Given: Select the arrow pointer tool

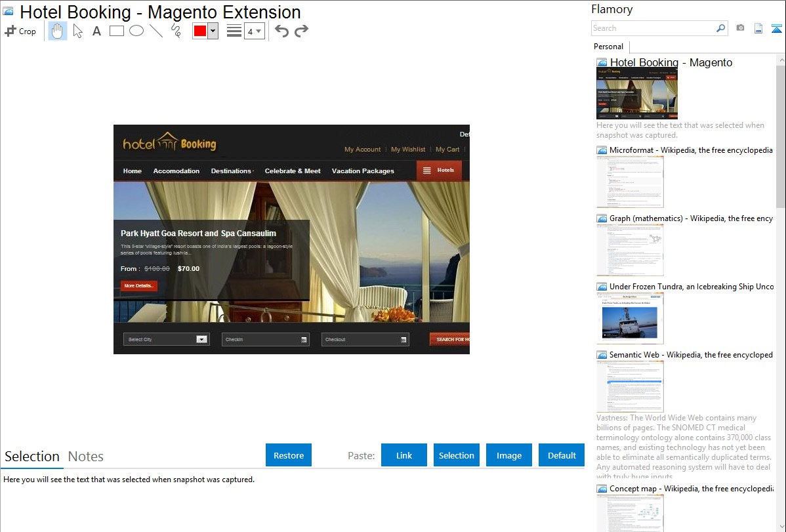Looking at the screenshot, I should coord(77,31).
